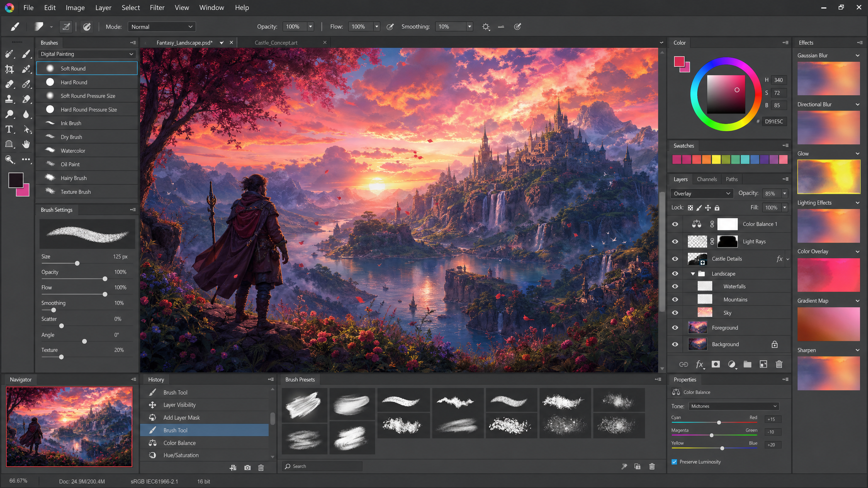Open the Filter menu
The image size is (868, 488).
[x=157, y=7]
